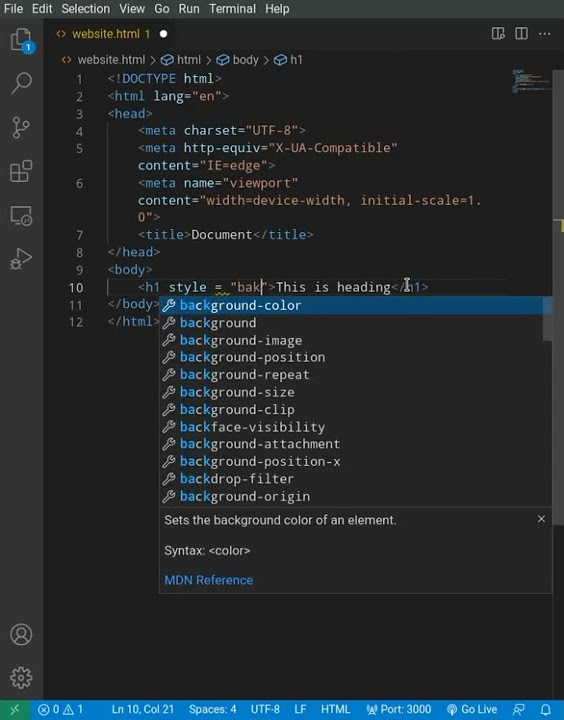Select the background-attachment suggestion
Screen dimensions: 564x720
(x=351, y=444)
